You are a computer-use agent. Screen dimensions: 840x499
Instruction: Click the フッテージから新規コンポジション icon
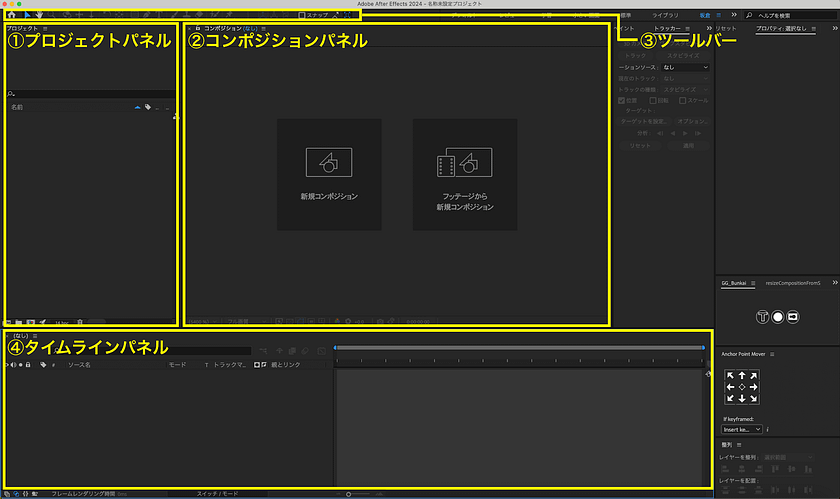[x=464, y=161]
